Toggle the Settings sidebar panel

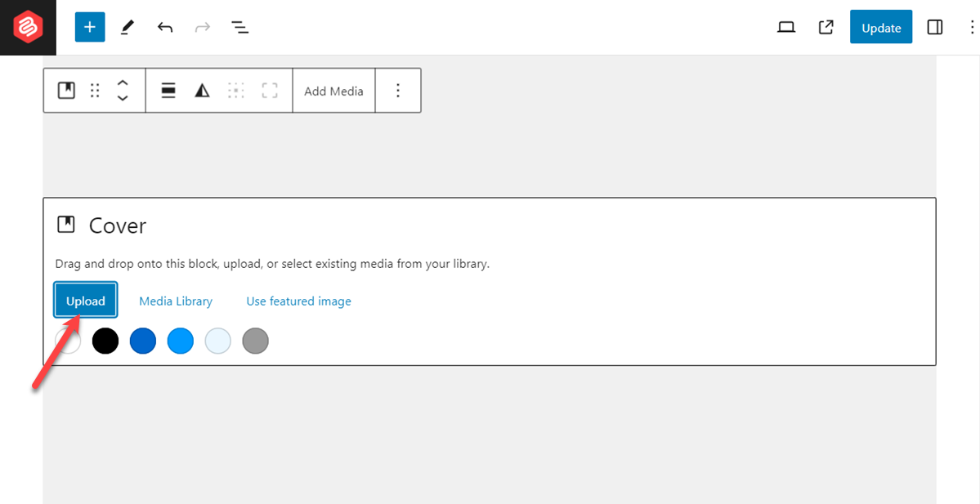pos(934,26)
